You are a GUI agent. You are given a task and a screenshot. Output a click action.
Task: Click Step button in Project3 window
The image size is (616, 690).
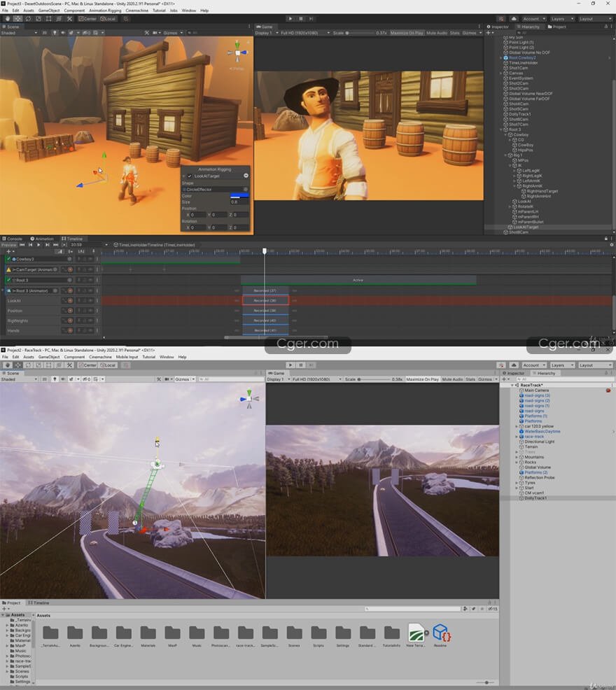pyautogui.click(x=311, y=19)
